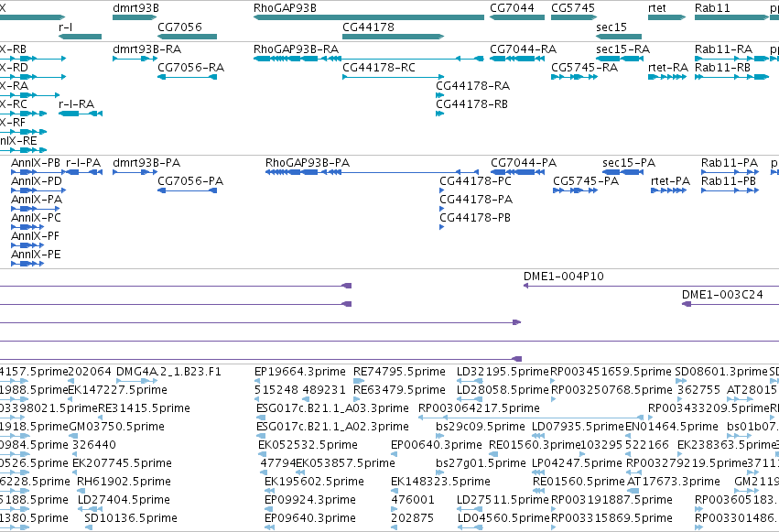
Task: Click the CG44178-PC protein label
Action: pyautogui.click(x=475, y=181)
